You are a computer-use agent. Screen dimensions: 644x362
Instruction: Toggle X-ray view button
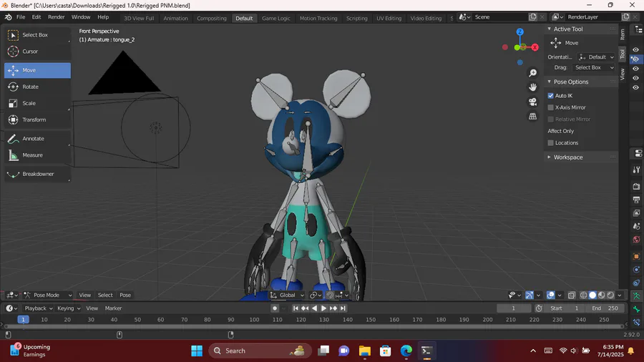(572, 295)
